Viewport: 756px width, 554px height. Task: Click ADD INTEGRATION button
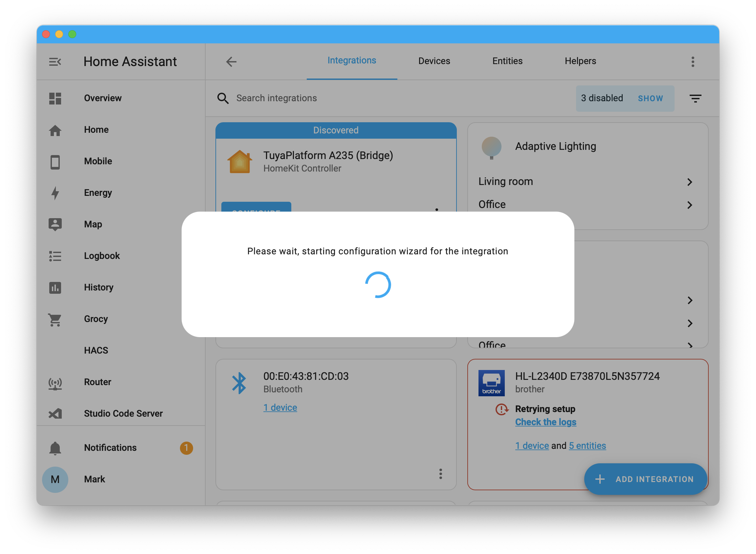tap(645, 479)
